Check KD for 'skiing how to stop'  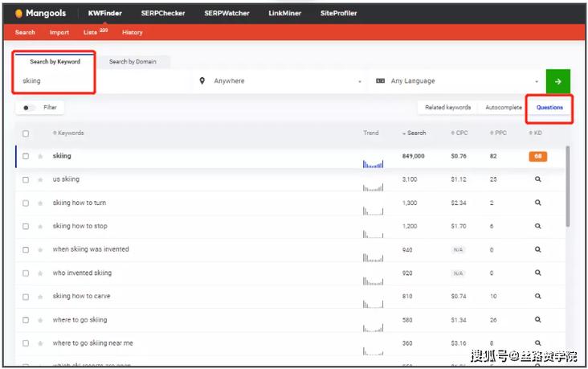point(537,227)
